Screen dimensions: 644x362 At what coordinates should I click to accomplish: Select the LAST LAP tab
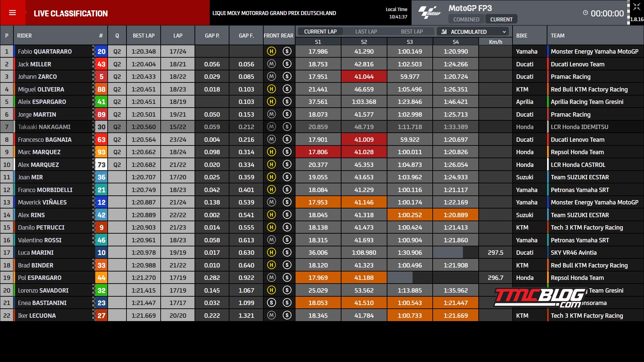coord(366,32)
